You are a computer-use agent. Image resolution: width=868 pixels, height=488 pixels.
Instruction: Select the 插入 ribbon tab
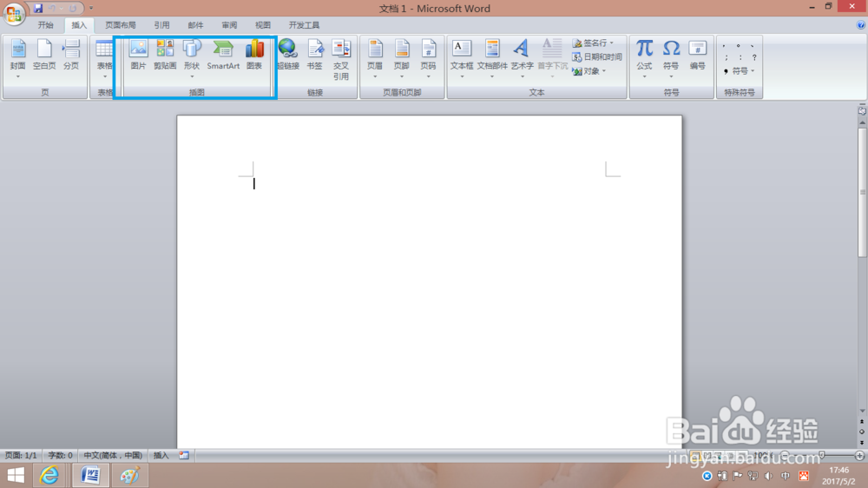[79, 25]
